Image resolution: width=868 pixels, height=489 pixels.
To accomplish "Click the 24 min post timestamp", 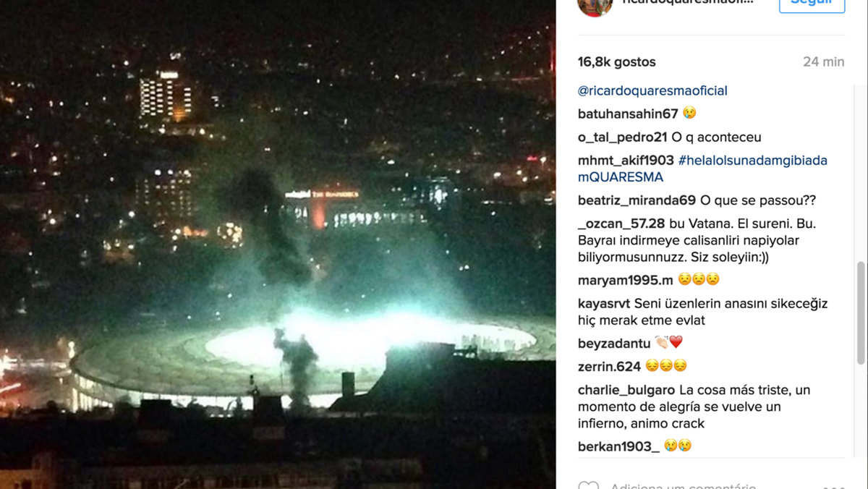I will (823, 61).
